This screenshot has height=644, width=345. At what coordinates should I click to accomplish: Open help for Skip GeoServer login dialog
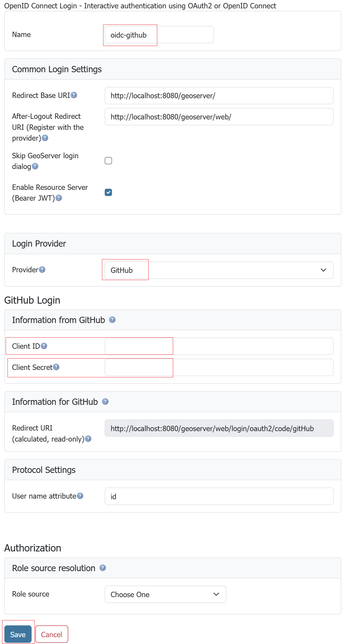[35, 166]
